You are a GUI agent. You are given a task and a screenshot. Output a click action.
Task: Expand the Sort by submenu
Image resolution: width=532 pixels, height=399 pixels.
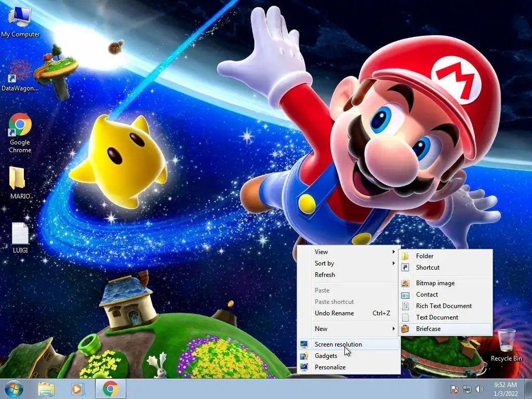coord(349,263)
